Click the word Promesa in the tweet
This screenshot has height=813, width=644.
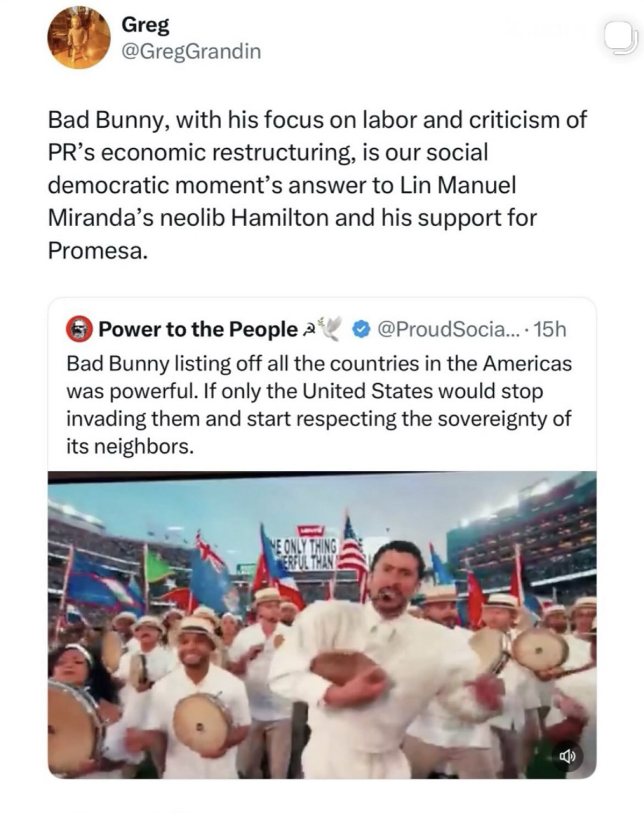coord(97,251)
